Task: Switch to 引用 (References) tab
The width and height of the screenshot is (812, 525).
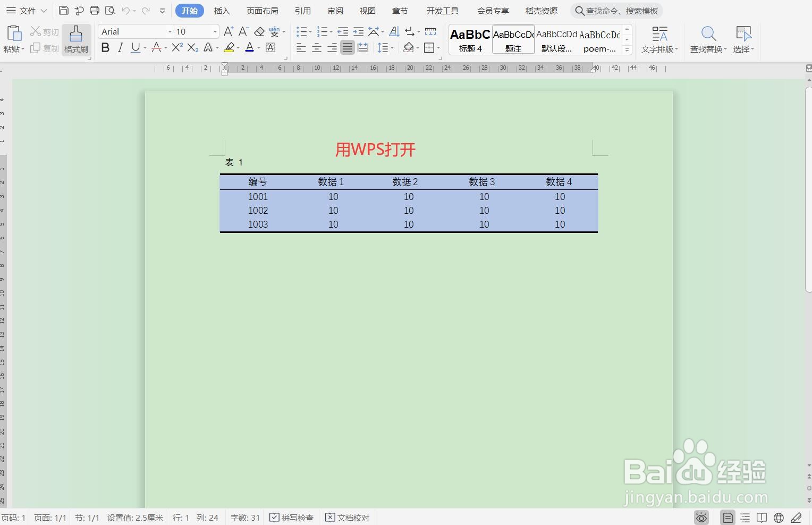Action: (x=303, y=11)
